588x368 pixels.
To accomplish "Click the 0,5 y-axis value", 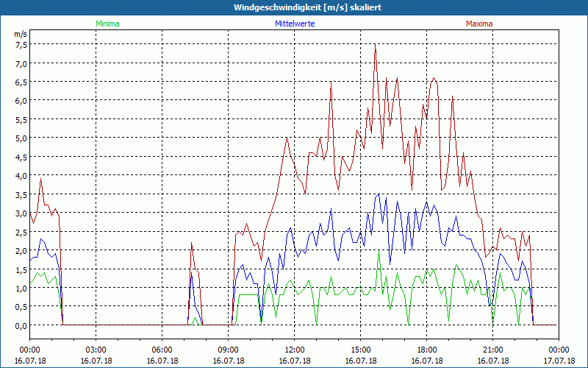I will click(x=21, y=307).
